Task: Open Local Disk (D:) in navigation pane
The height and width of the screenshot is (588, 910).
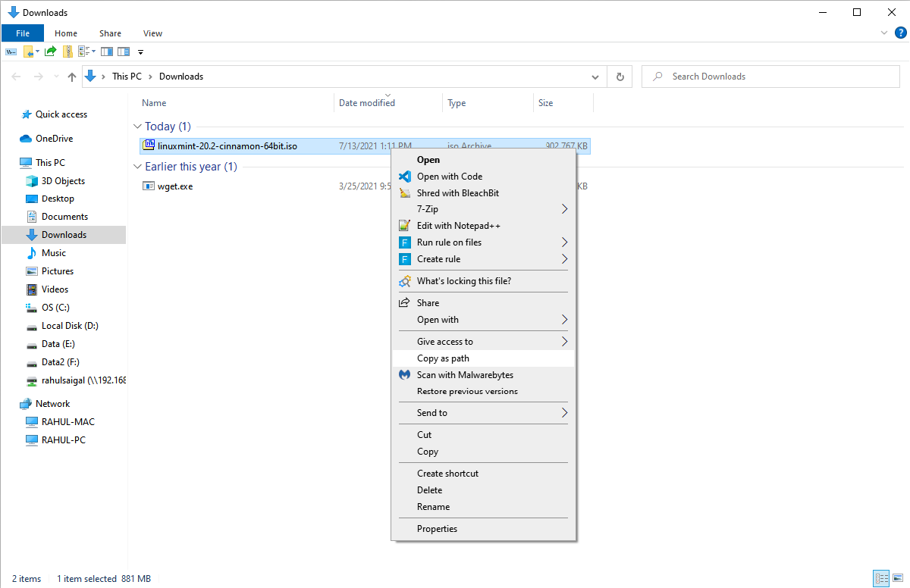Action: tap(70, 326)
